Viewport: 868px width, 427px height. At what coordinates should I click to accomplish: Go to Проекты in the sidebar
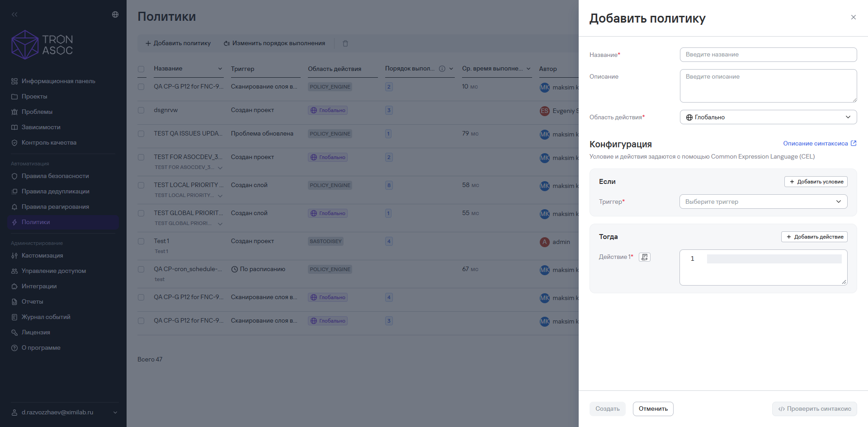tap(34, 97)
